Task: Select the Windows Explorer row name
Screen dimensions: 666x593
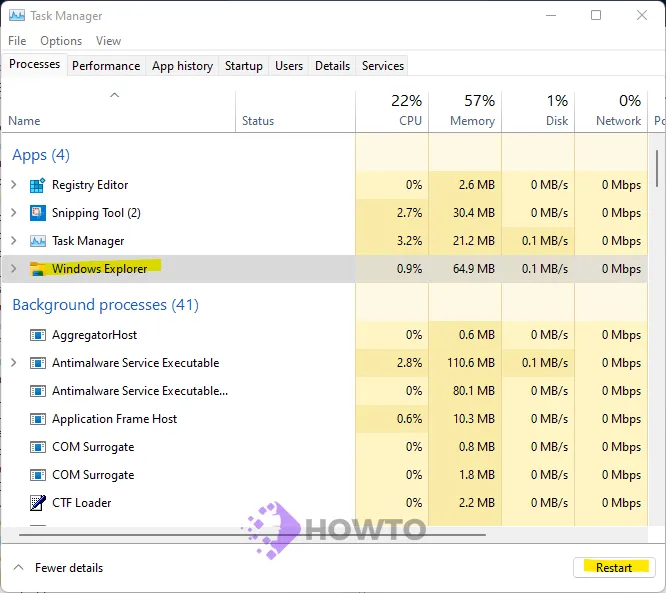Action: (x=99, y=269)
